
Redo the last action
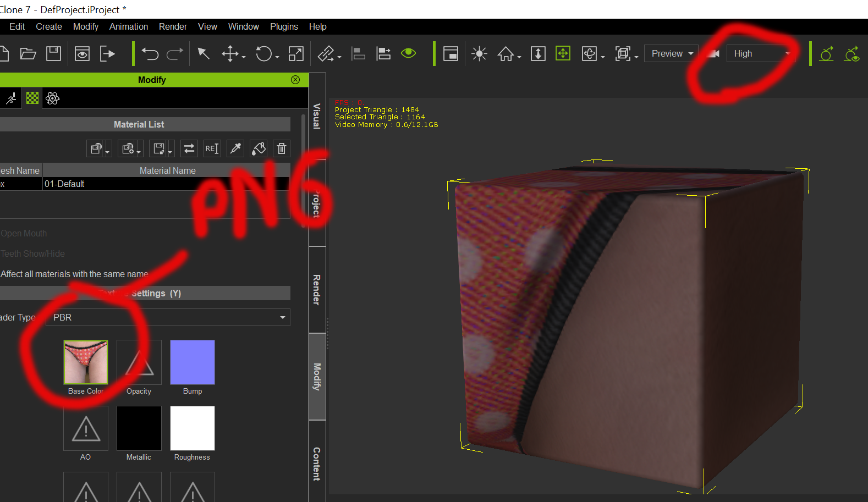pos(175,53)
